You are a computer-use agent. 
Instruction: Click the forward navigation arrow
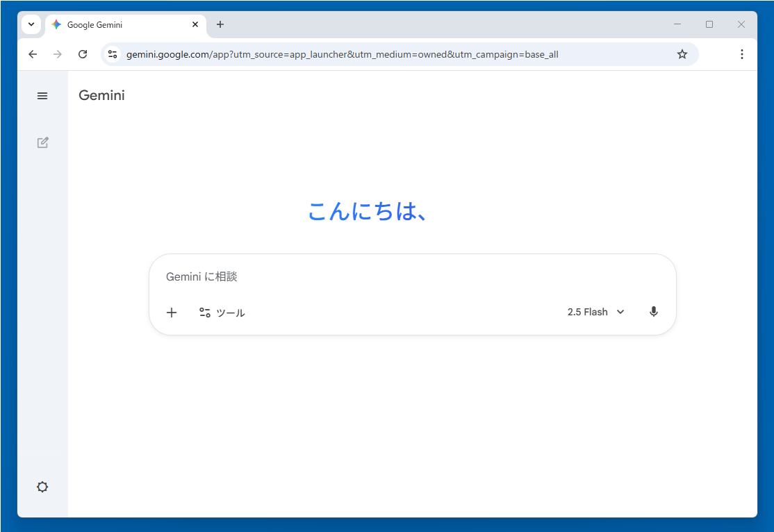(x=58, y=54)
